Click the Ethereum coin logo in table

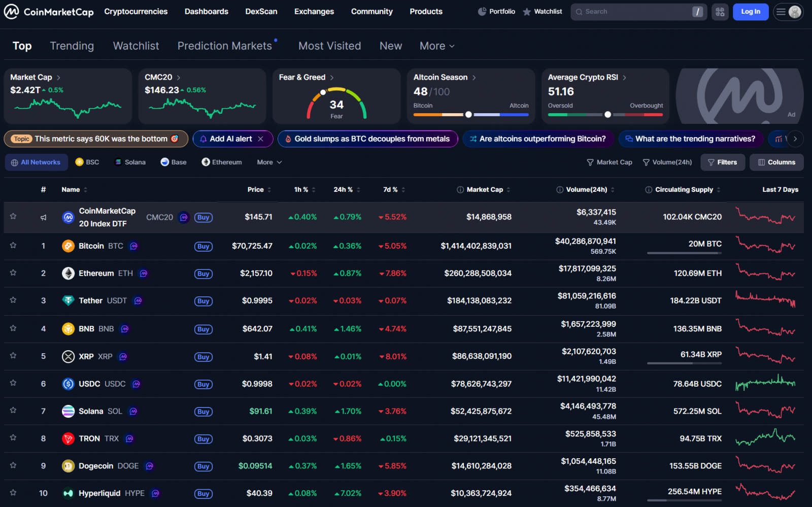pos(68,274)
